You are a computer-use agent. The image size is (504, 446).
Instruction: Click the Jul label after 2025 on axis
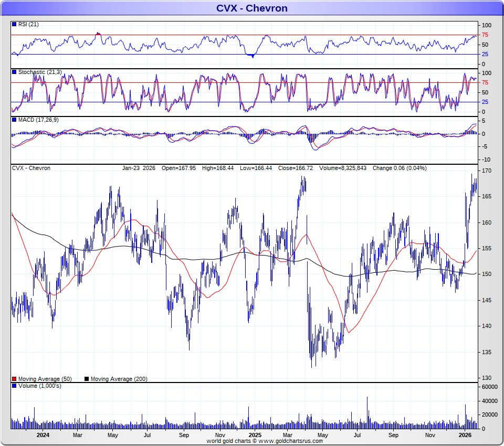tap(357, 435)
